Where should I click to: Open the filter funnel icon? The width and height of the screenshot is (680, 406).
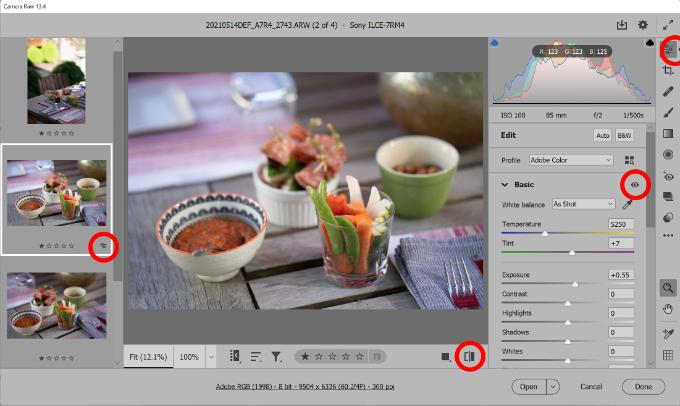pyautogui.click(x=276, y=357)
